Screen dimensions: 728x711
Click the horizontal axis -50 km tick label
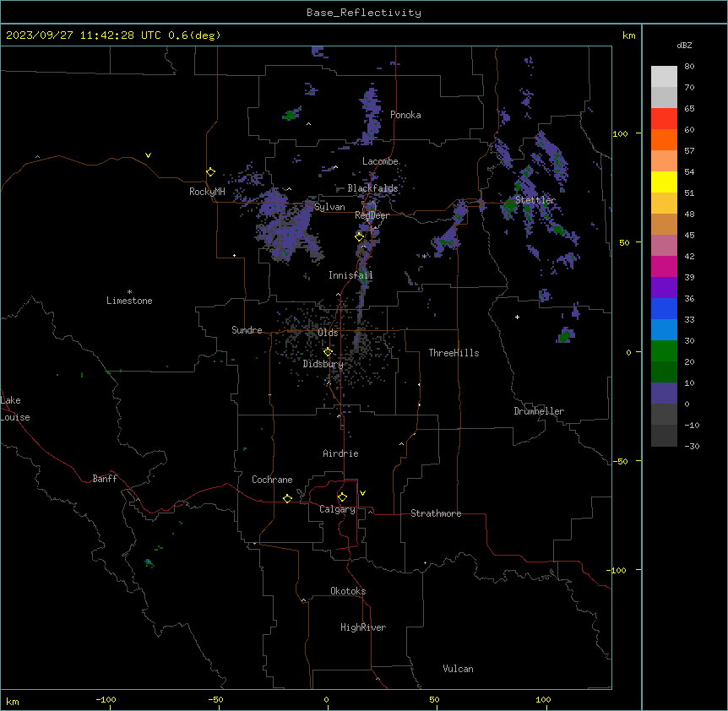click(215, 699)
